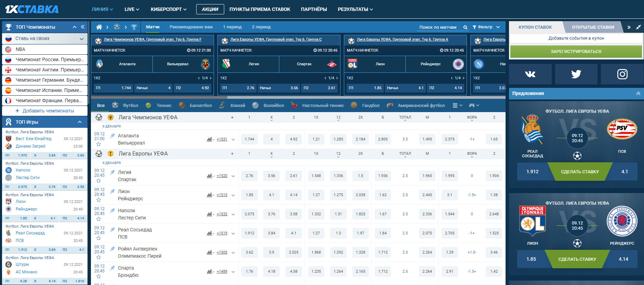The width and height of the screenshot is (644, 285).
Task: Switch to the 1 период tab
Action: [232, 27]
